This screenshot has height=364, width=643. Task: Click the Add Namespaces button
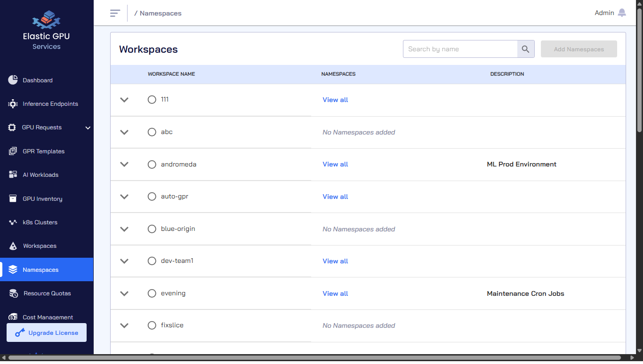click(579, 49)
